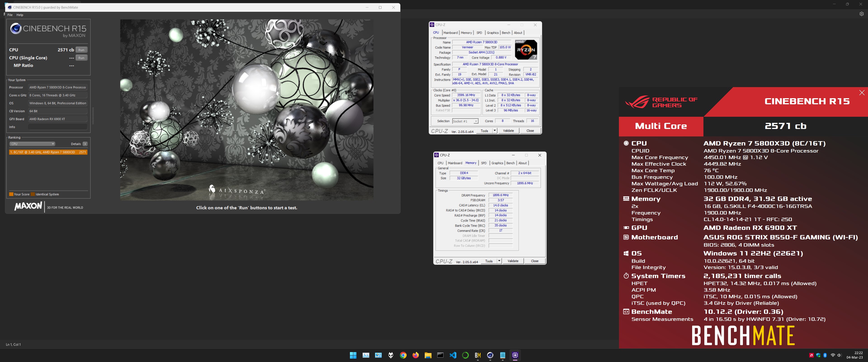Close the BenchMate result panel with the X
Viewport: 868px width, 362px height.
coord(862,93)
